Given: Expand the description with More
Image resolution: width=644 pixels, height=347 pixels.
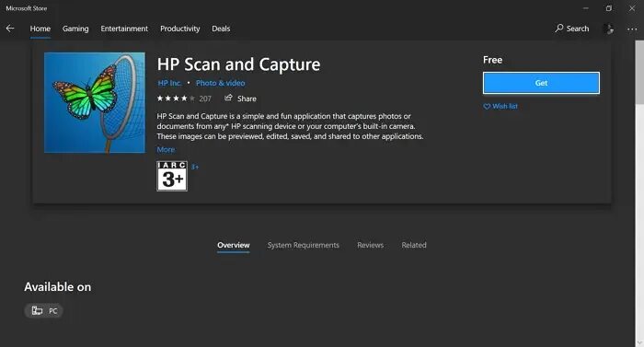Looking at the screenshot, I should pos(166,150).
